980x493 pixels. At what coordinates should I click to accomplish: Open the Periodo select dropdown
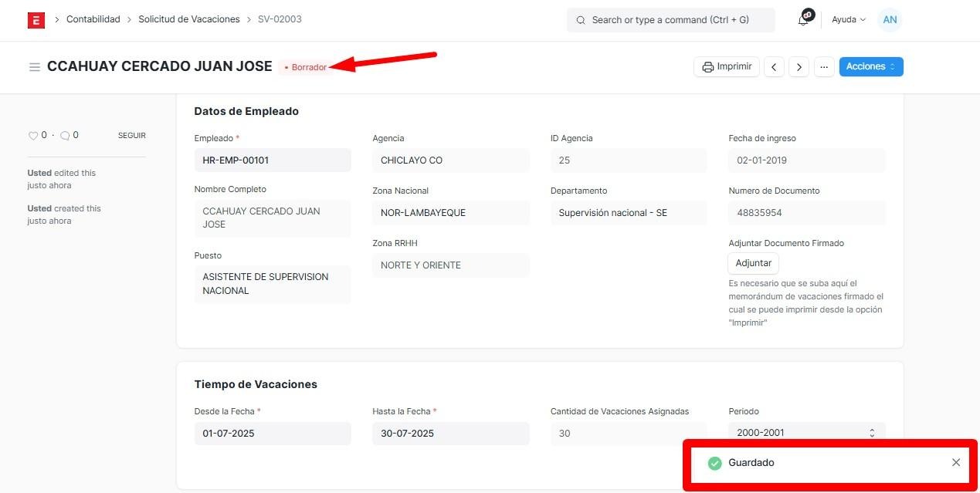(x=806, y=433)
